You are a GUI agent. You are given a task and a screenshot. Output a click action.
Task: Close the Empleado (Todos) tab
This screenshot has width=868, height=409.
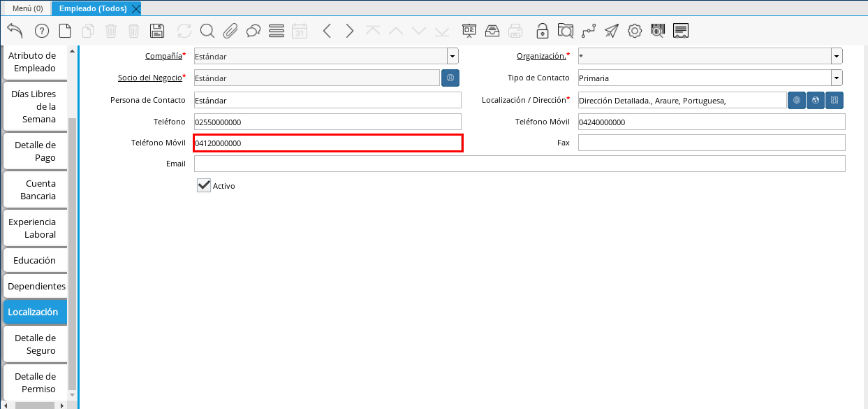(x=135, y=8)
